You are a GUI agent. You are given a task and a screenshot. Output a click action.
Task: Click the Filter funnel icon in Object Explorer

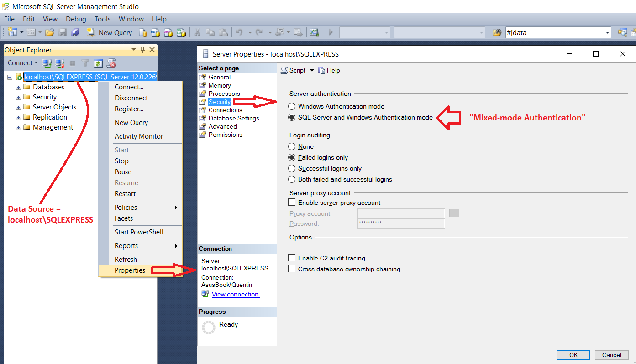pos(85,63)
